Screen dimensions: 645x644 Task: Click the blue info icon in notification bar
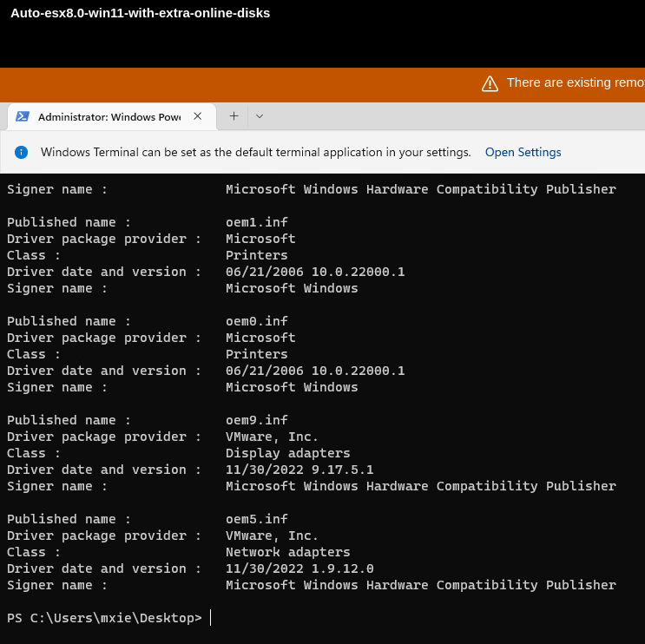pyautogui.click(x=22, y=152)
